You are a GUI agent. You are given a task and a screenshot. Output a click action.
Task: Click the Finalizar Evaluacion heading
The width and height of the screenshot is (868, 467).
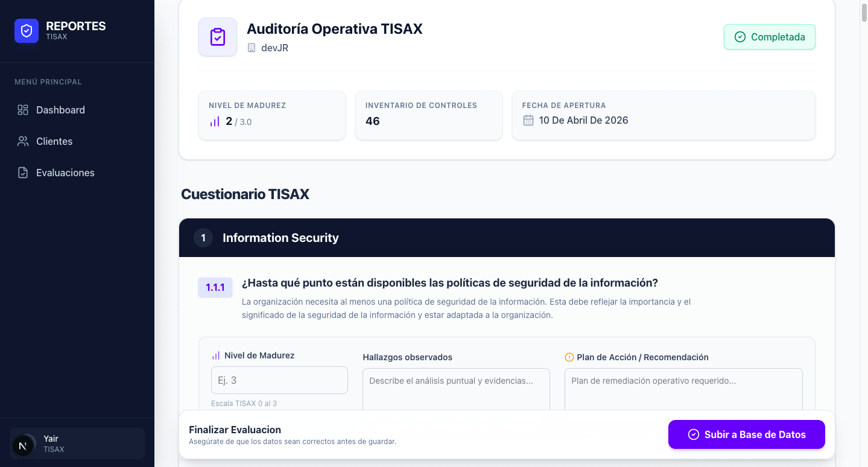click(235, 430)
